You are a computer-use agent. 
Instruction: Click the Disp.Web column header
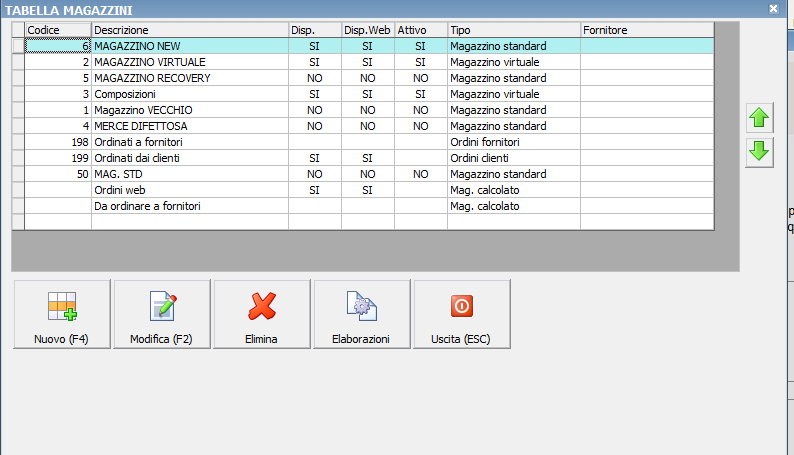point(368,30)
